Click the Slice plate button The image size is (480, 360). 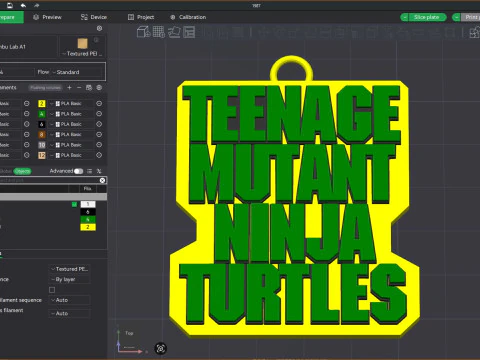click(x=427, y=17)
